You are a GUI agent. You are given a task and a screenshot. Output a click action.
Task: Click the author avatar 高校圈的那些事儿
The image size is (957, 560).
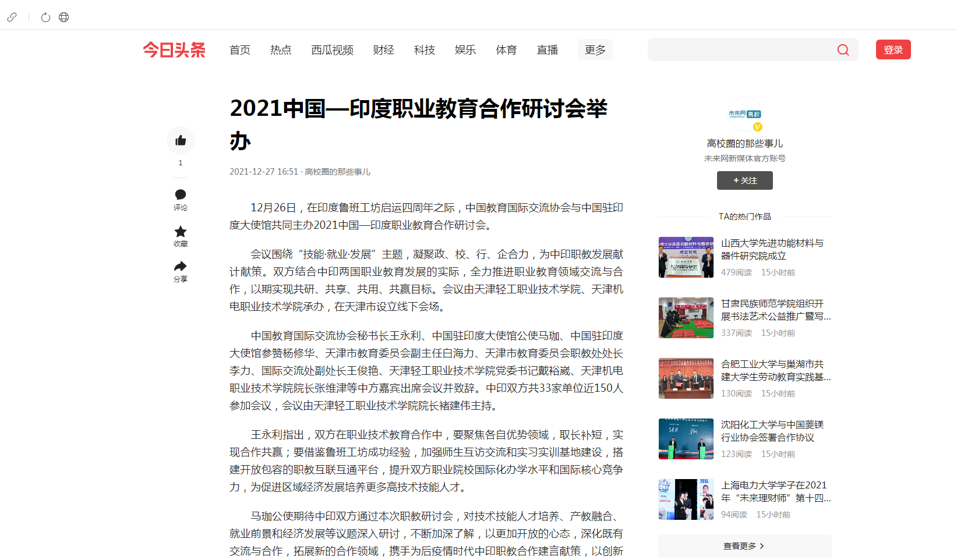pyautogui.click(x=745, y=115)
